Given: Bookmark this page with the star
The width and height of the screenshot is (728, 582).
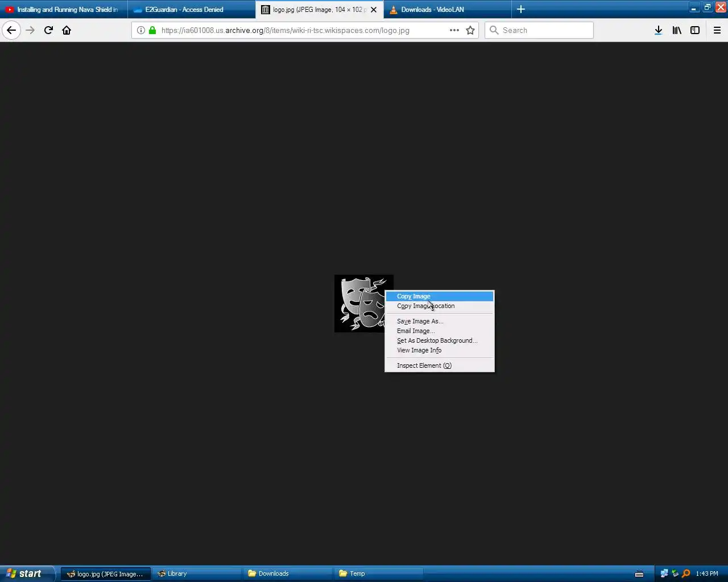Looking at the screenshot, I should coord(470,30).
